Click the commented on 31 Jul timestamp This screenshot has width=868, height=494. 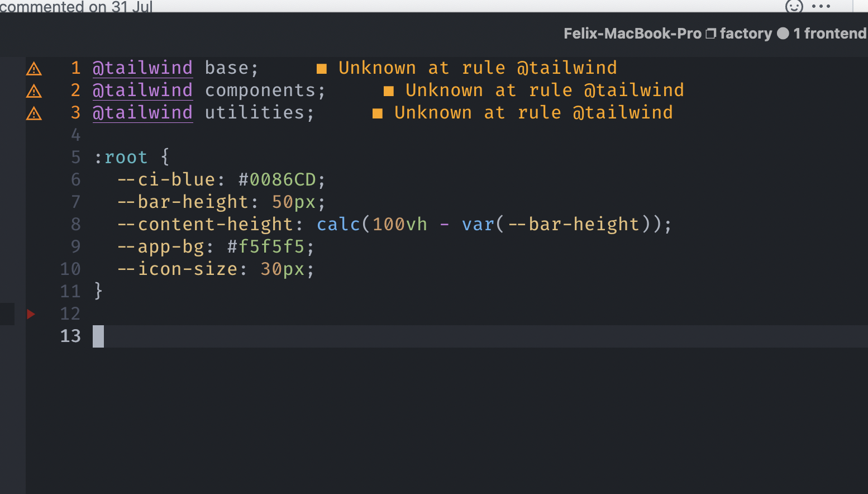coord(77,7)
